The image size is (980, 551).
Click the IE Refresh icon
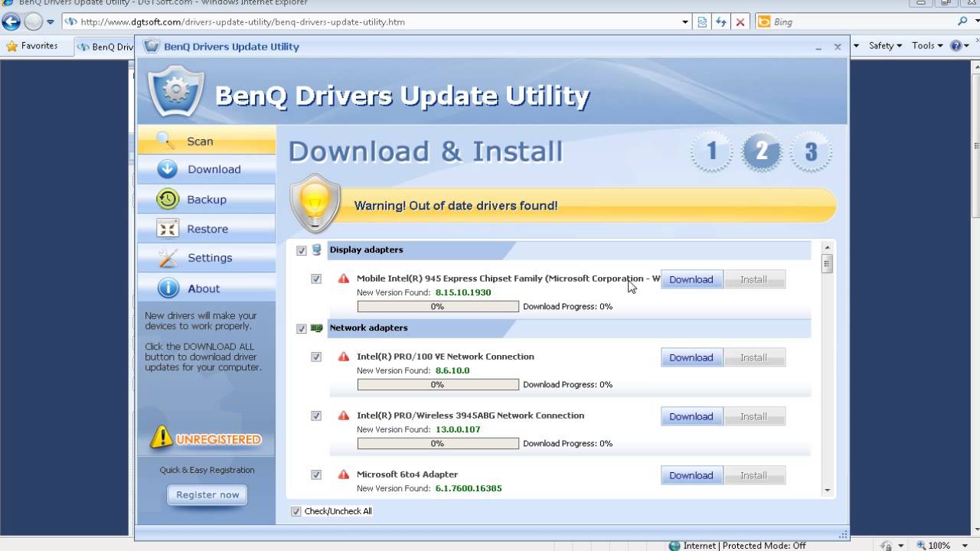(x=721, y=22)
